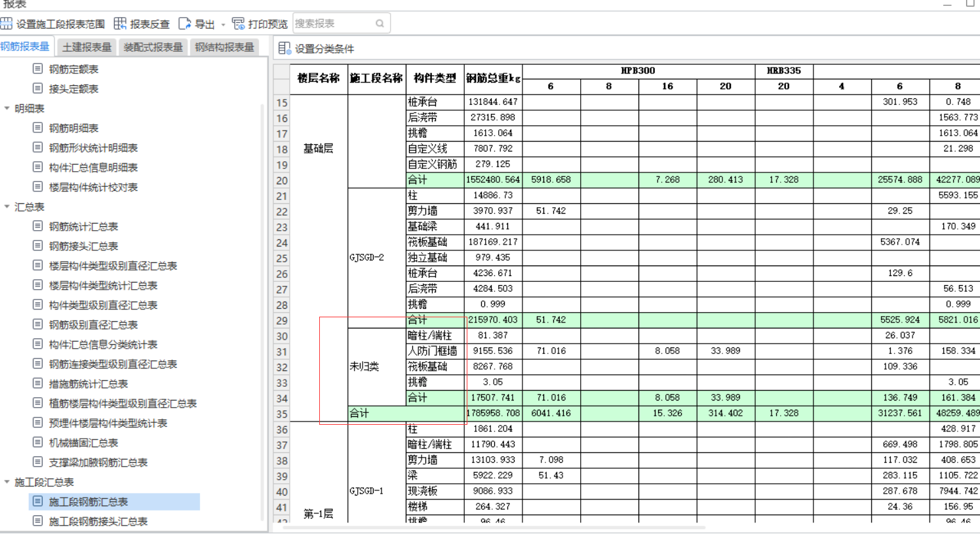Viewport: 980px width, 552px height.
Task: Click the 设置分类条件 icon
Action: click(x=284, y=49)
